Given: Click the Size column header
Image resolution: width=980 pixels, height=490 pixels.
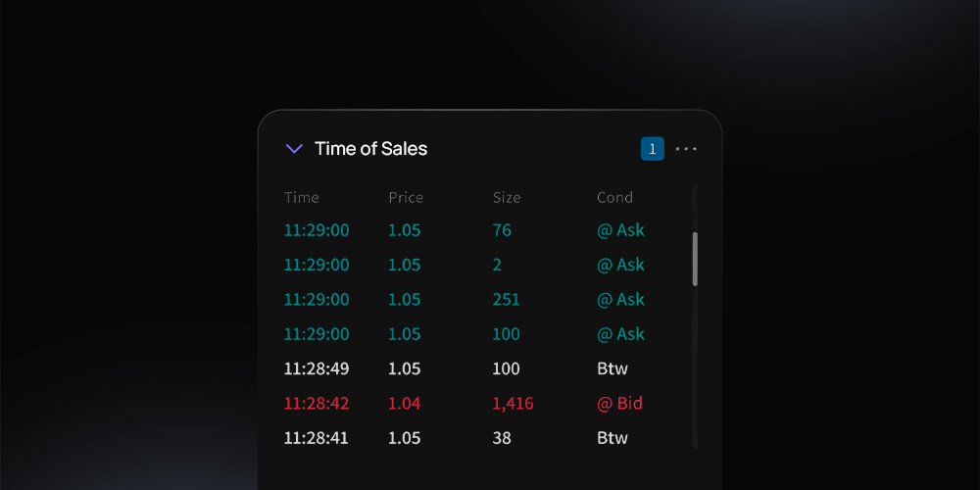Looking at the screenshot, I should (x=507, y=198).
